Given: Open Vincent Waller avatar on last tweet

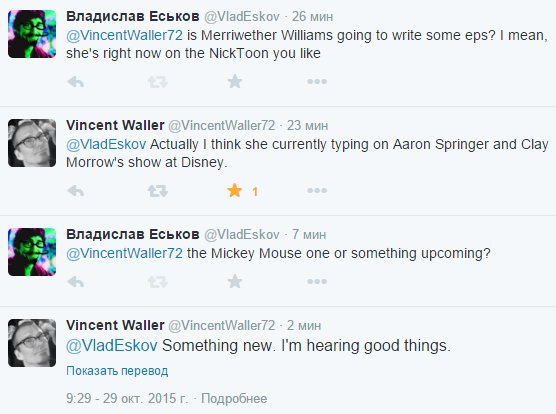Looking at the screenshot, I should tap(32, 343).
